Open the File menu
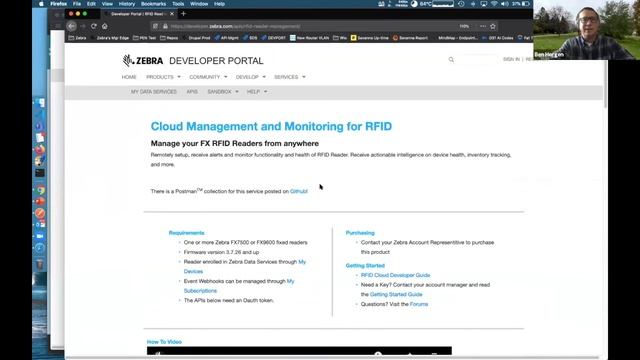 77,4
